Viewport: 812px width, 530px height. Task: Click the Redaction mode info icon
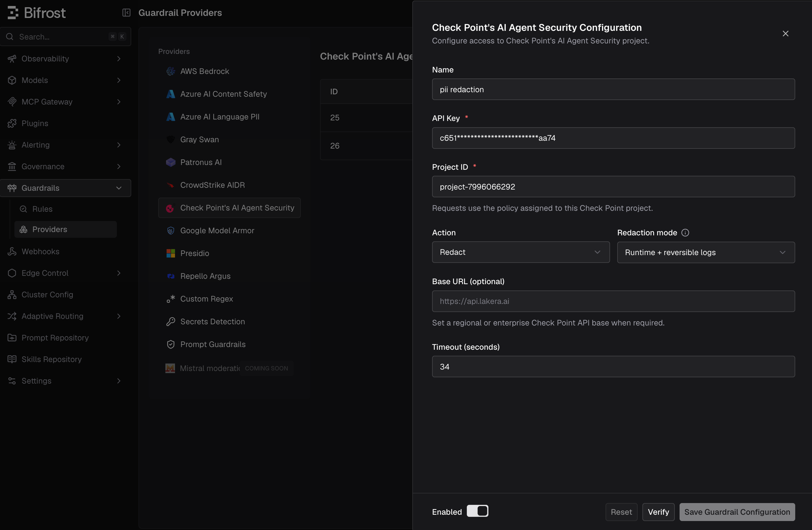click(x=685, y=233)
